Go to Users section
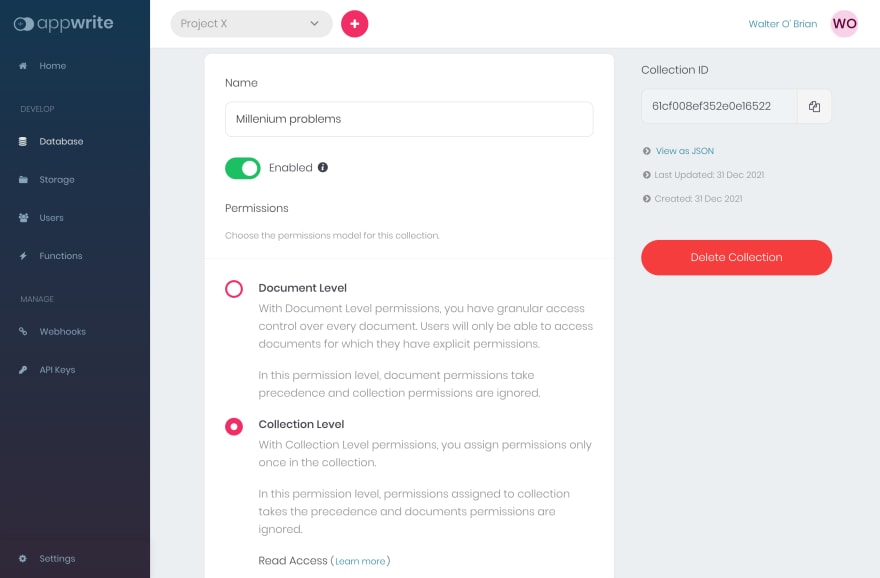The width and height of the screenshot is (880, 578). click(51, 218)
